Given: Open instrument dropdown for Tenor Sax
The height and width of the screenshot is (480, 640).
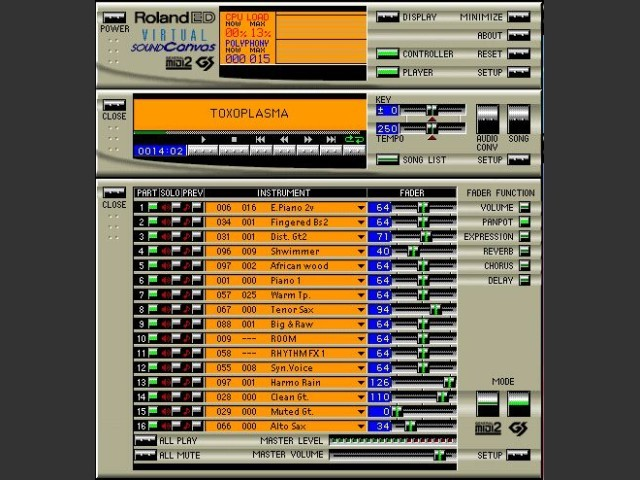Looking at the screenshot, I should pyautogui.click(x=361, y=310).
